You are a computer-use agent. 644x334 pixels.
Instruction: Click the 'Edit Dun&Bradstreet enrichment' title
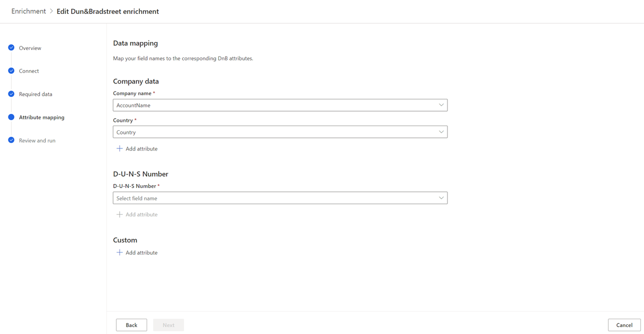click(108, 11)
